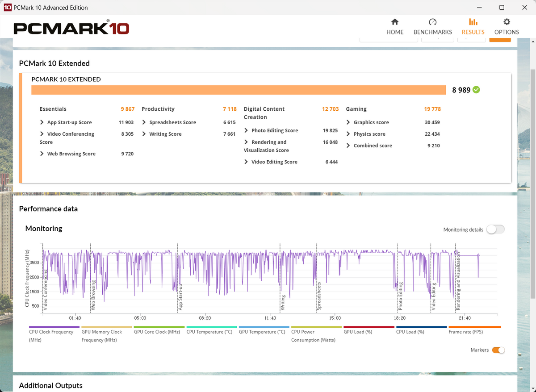Click the Essentials score 9 867
The height and width of the screenshot is (392, 536).
coord(127,109)
